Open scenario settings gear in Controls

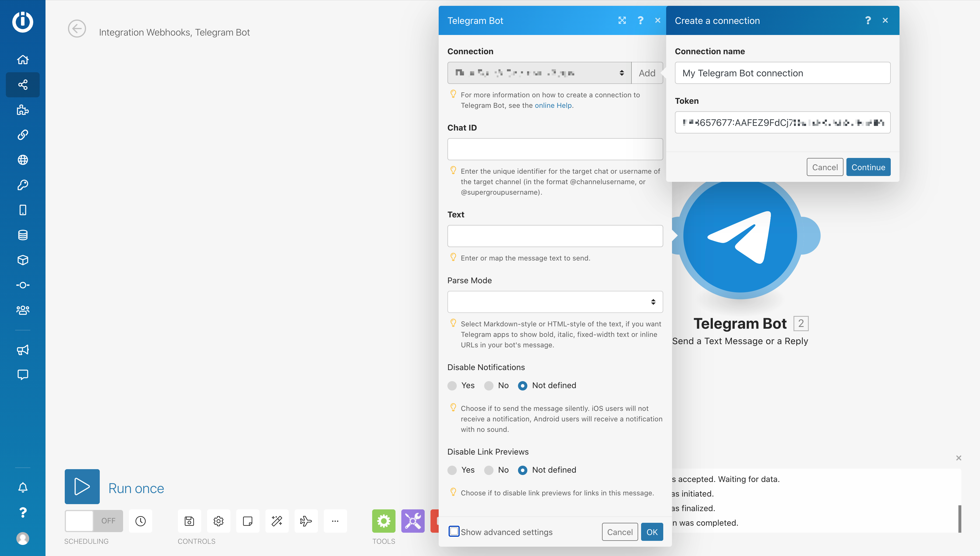[218, 521]
